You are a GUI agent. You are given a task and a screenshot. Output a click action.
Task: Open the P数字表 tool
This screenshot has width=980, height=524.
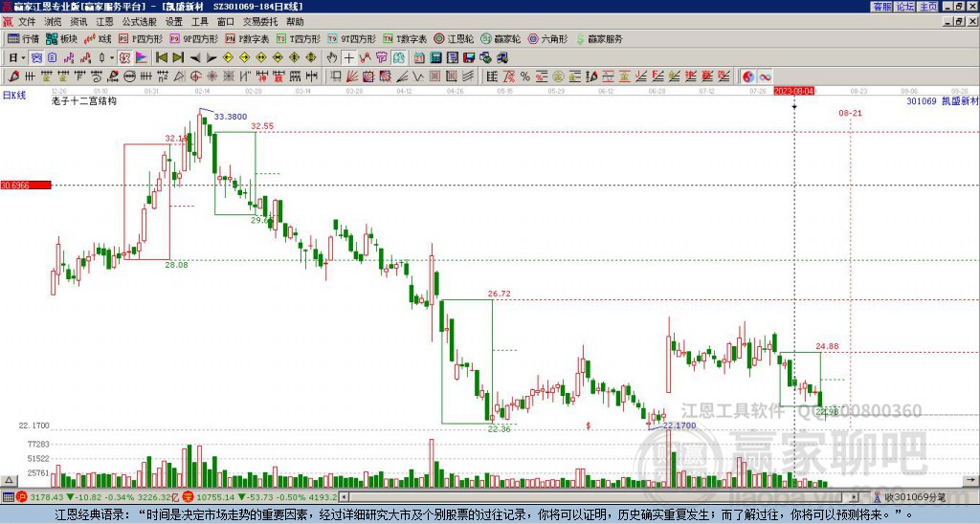(x=247, y=38)
